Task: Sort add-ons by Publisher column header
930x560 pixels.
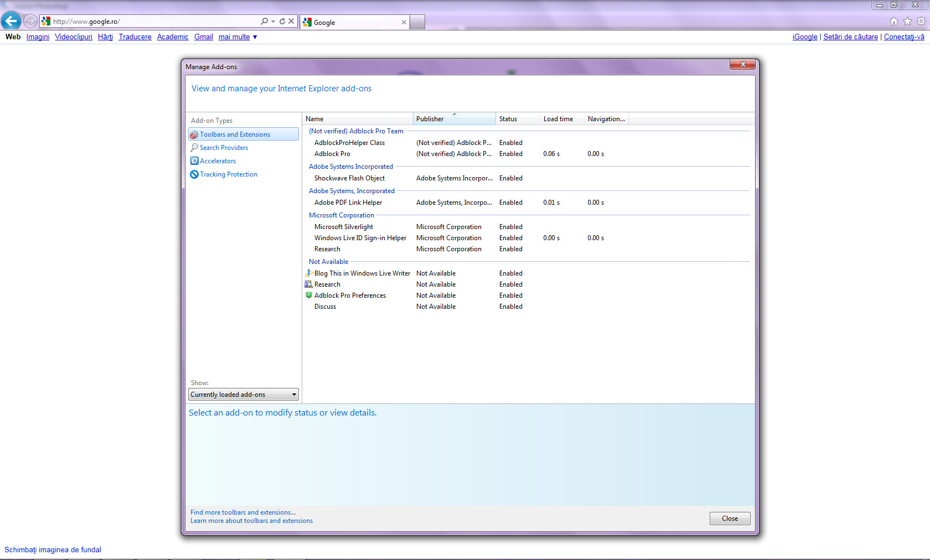Action: pyautogui.click(x=454, y=119)
